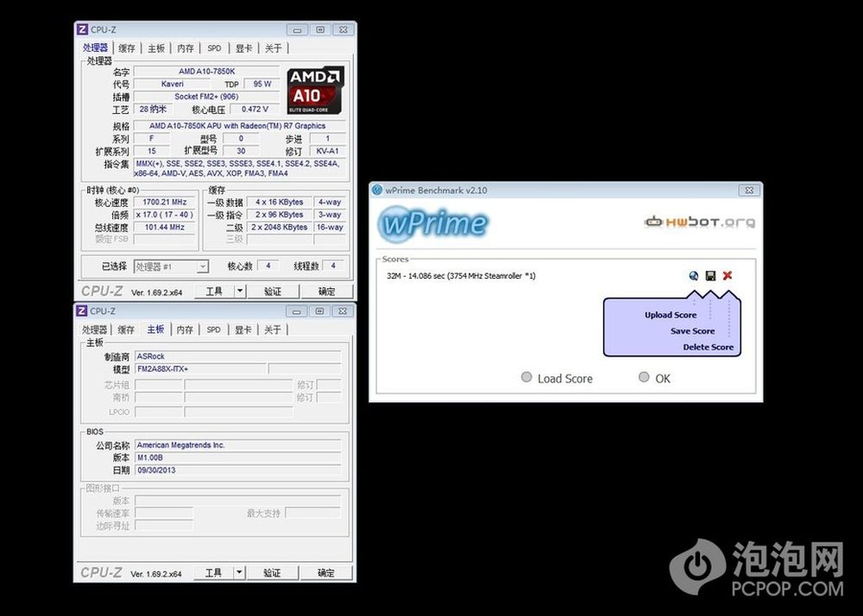863x616 pixels.
Task: Click the hwbot.org logo in wPrime
Action: click(x=700, y=223)
